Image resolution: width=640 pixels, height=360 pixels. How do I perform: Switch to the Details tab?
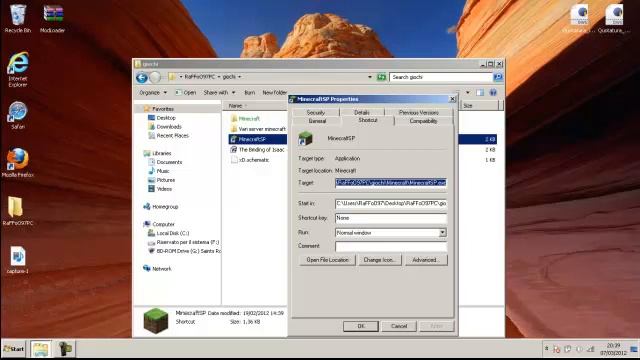coord(362,112)
